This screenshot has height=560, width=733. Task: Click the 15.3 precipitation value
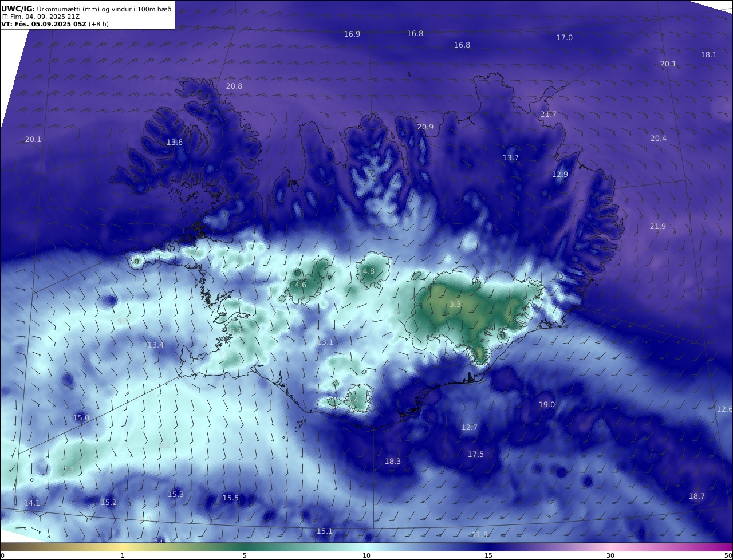tap(176, 495)
